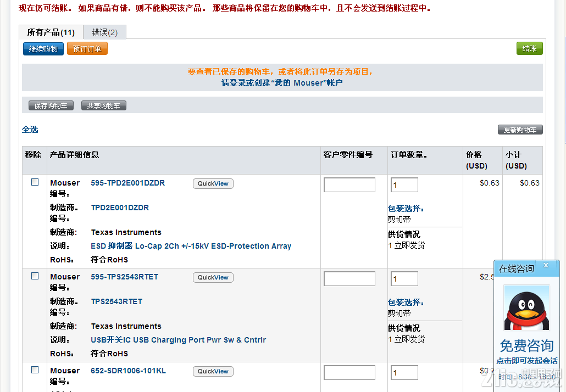Open the 请登录或创建"我的 Mouser"帐户 link
Screen dimensions: 566x392
pyautogui.click(x=282, y=83)
